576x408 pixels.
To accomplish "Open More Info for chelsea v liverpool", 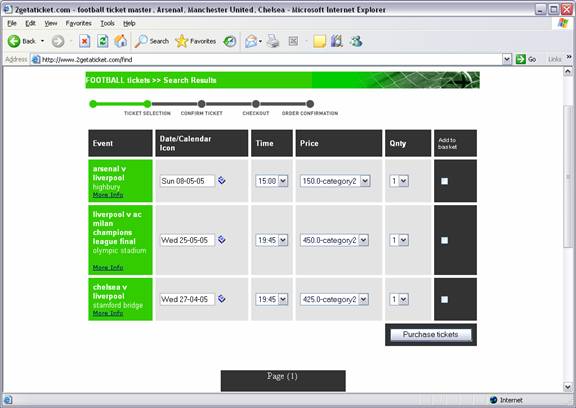I will [x=108, y=313].
